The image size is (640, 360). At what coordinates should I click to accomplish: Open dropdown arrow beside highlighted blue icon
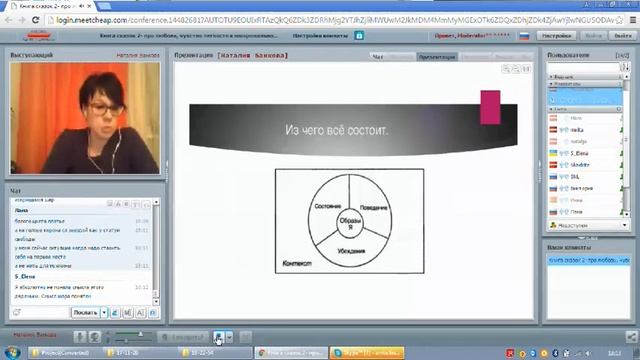tap(229, 337)
